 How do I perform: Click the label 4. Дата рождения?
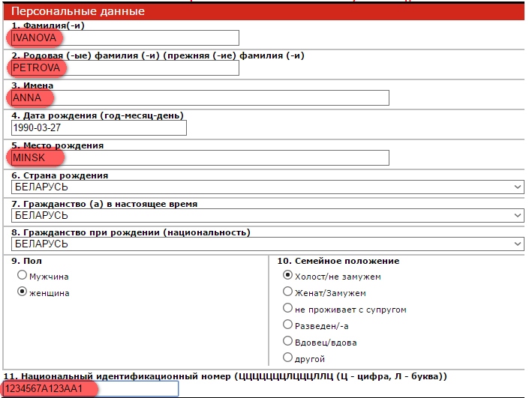tap(98, 115)
